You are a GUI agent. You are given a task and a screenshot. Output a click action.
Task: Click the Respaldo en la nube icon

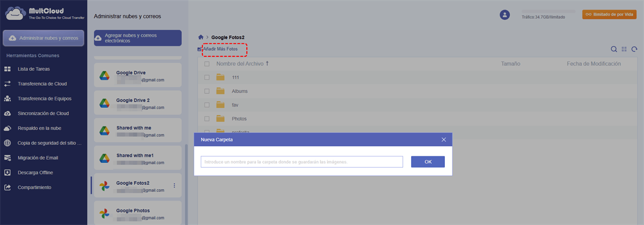pos(8,129)
